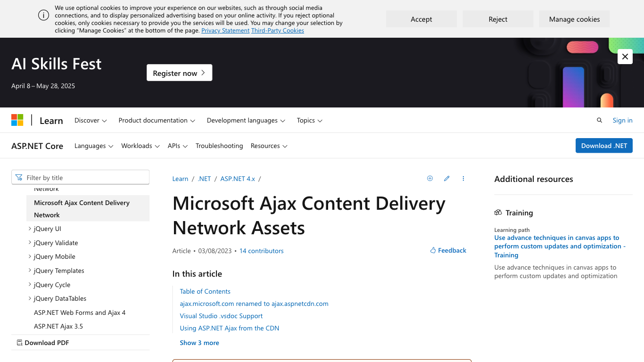Jump to Table of Contents section
Image resolution: width=644 pixels, height=362 pixels.
coord(205,291)
